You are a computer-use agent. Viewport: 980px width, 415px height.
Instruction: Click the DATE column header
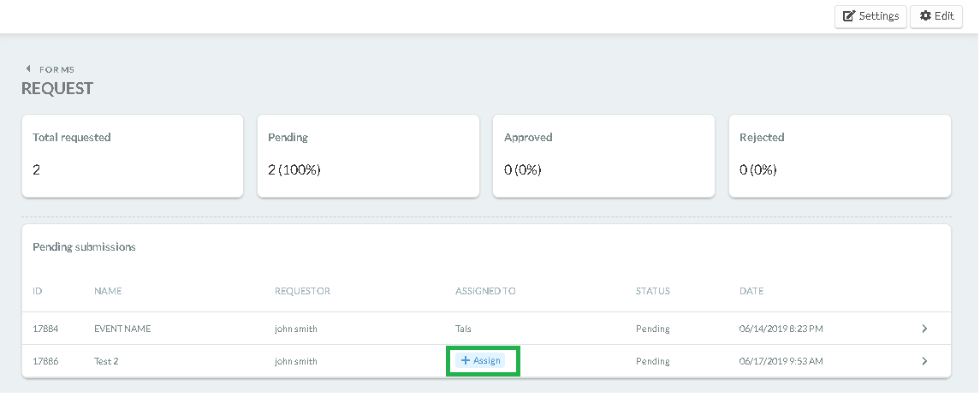(x=751, y=291)
